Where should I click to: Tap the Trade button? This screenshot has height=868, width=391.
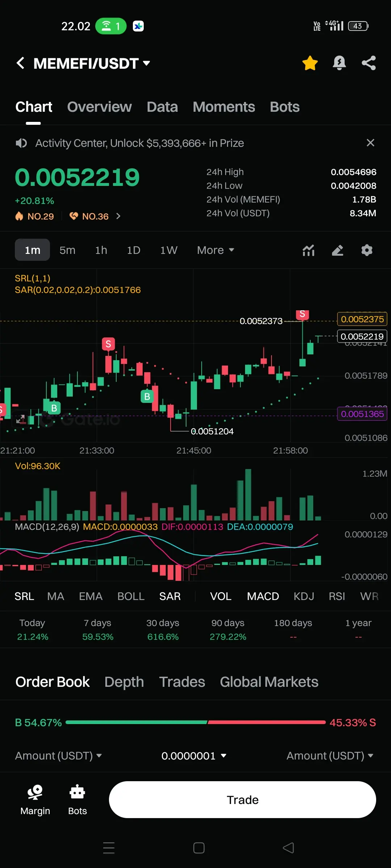click(x=243, y=800)
